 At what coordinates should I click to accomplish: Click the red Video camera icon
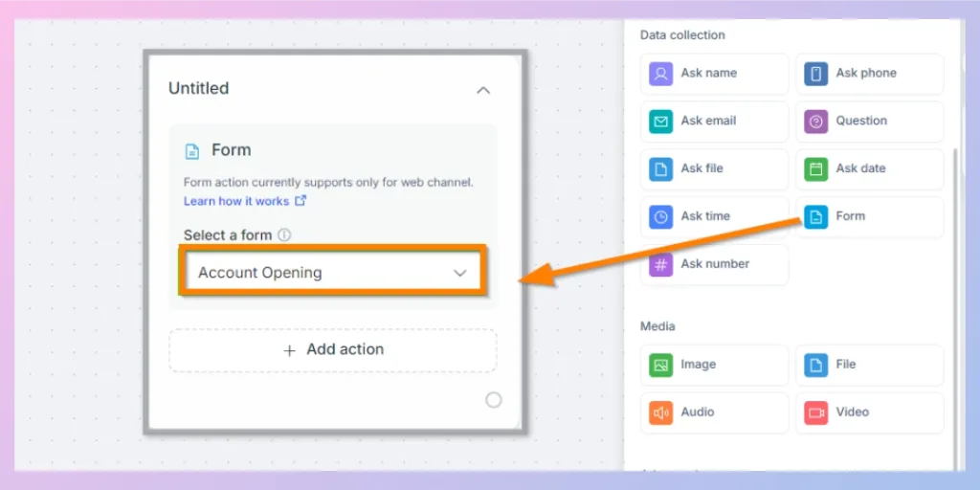(815, 412)
